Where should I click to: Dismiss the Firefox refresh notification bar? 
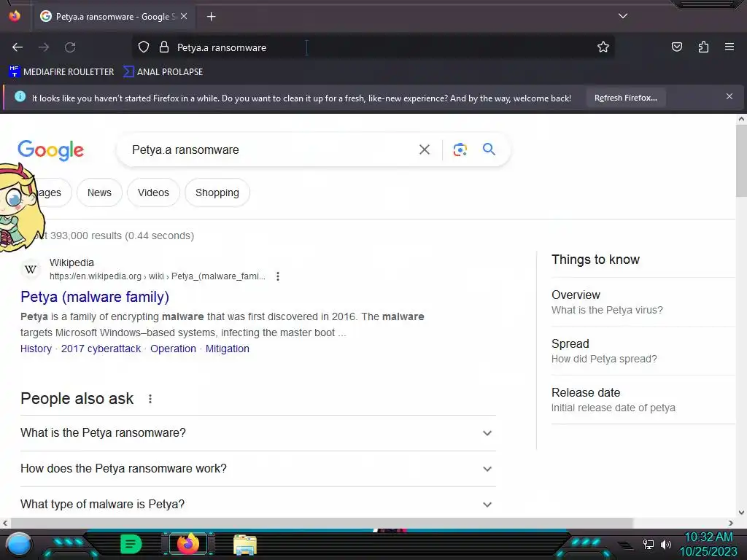coord(729,97)
